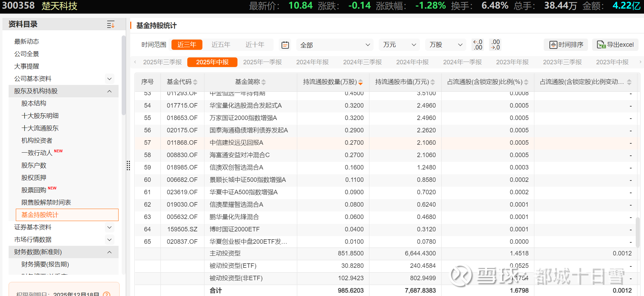The image size is (644, 296).
Task: Switch to 2025年一季报 tab
Action: [x=262, y=62]
